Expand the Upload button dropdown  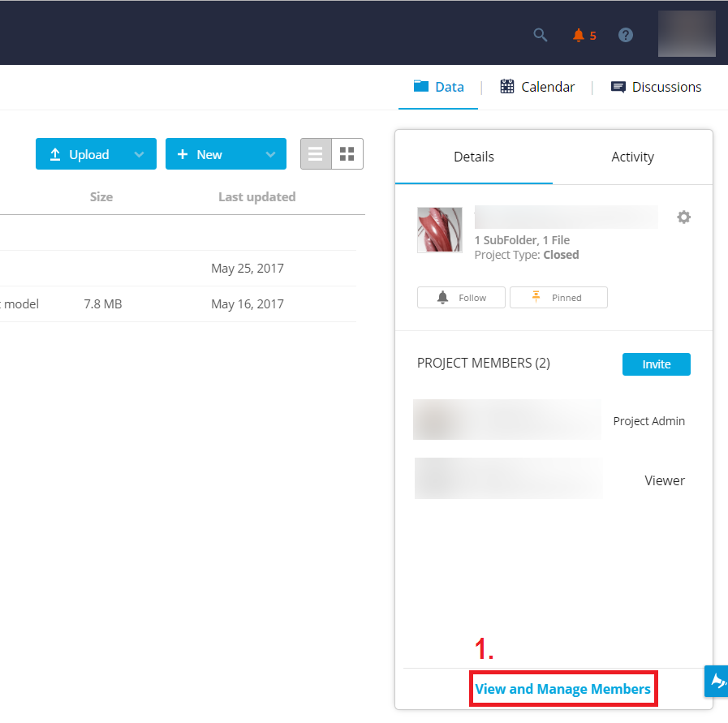coord(139,153)
